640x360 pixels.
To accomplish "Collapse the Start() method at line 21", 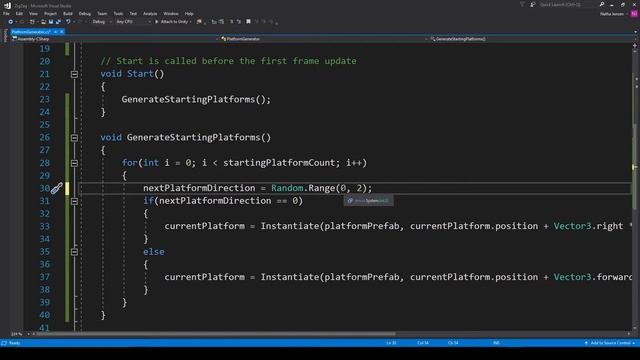I will (74, 74).
